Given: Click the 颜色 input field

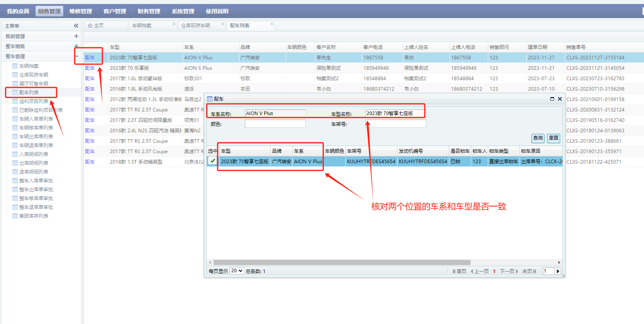Looking at the screenshot, I should (275, 124).
